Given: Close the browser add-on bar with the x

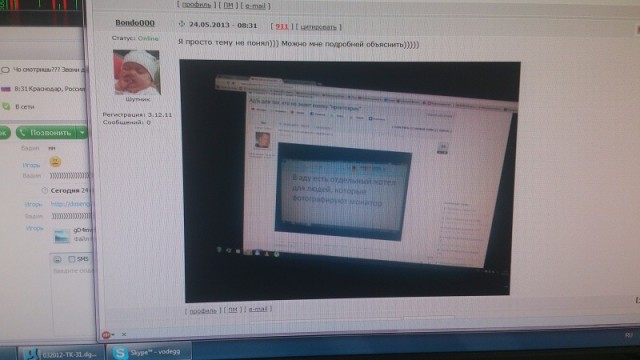Looking at the screenshot, I should [124, 334].
